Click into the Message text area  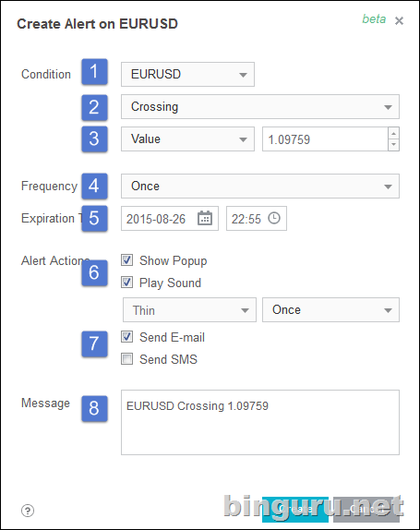260,423
